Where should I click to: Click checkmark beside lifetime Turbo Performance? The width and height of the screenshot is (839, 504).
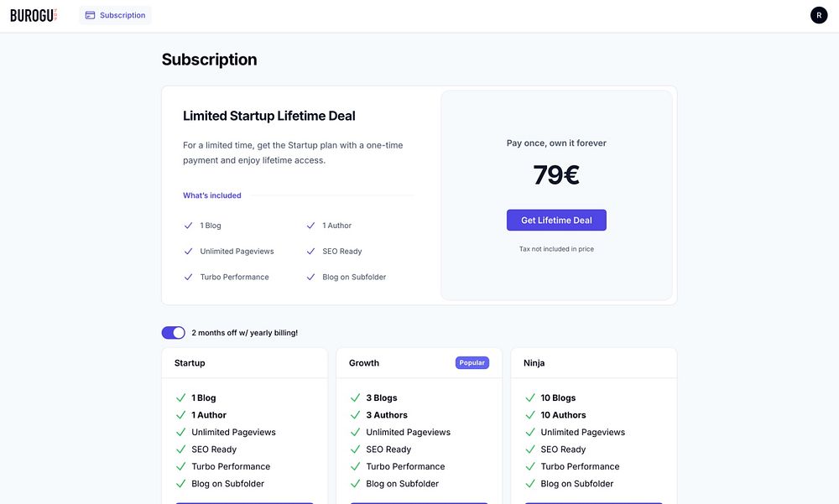click(188, 277)
